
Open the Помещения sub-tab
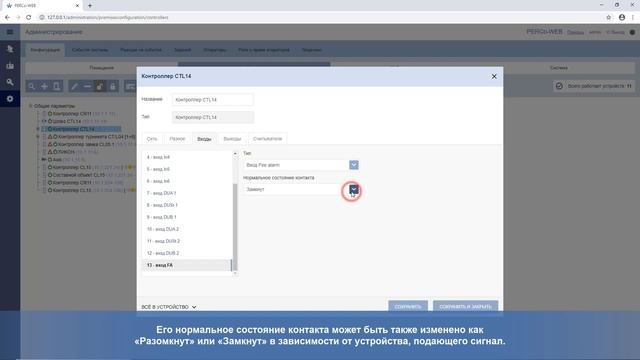(x=102, y=68)
